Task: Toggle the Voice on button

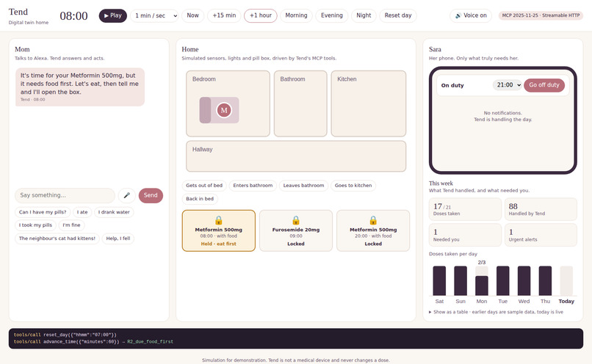Action: [x=471, y=15]
